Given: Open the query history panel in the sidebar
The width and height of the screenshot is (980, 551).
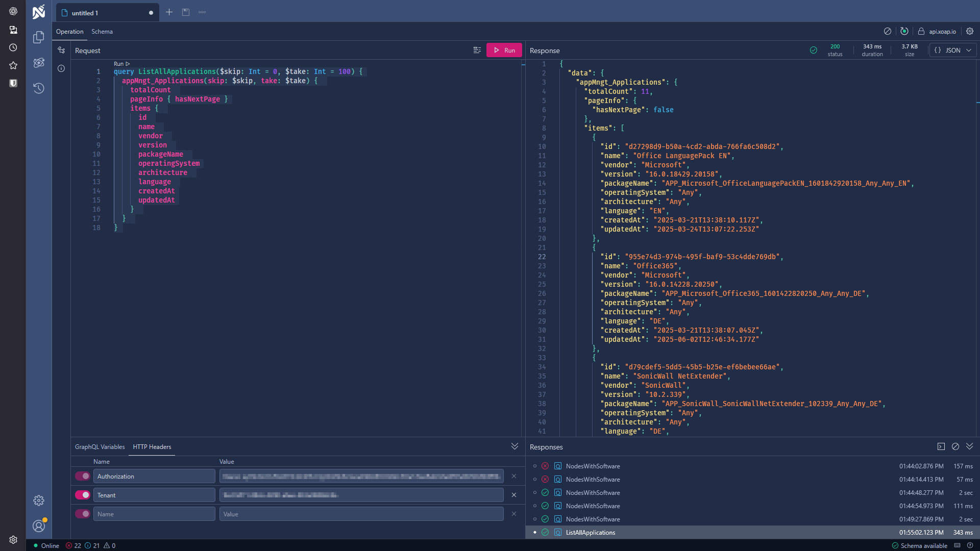Looking at the screenshot, I should [x=38, y=88].
